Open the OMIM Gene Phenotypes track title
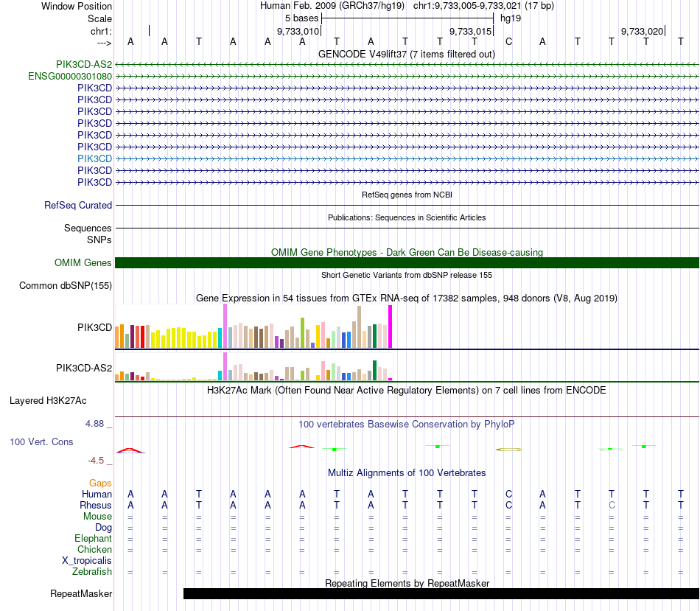700x611 pixels. point(407,252)
